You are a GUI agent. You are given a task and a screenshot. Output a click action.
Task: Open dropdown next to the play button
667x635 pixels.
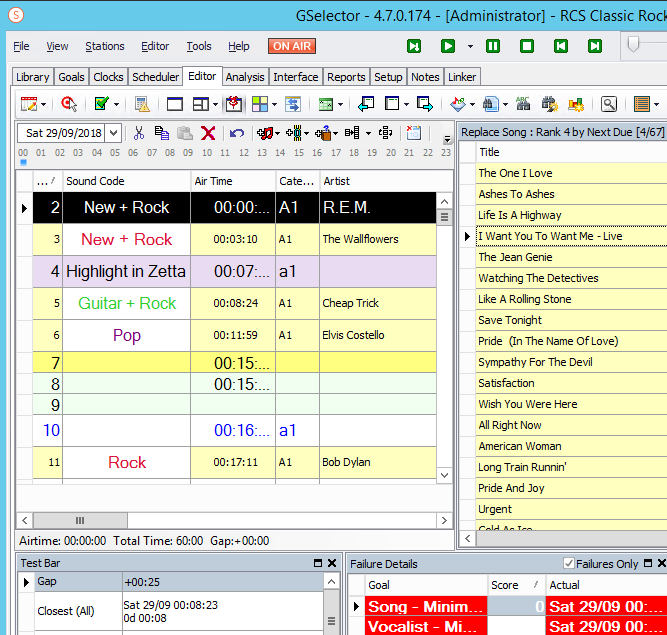(x=470, y=46)
